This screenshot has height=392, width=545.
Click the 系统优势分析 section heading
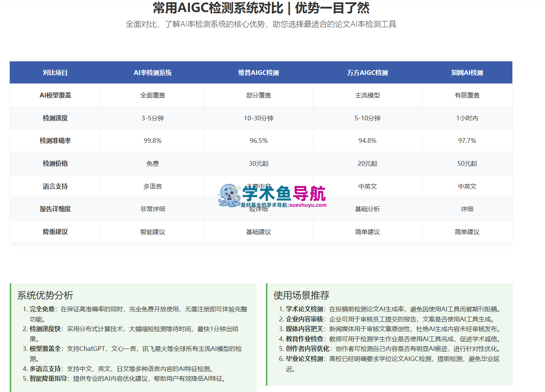[45, 295]
